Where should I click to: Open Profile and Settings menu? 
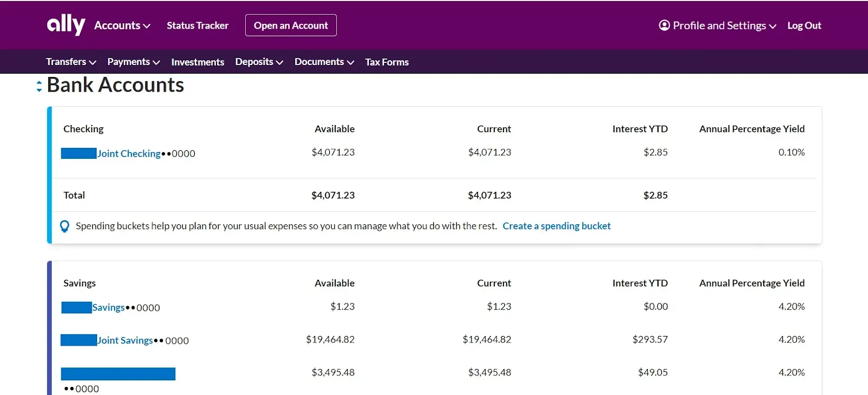coord(718,25)
